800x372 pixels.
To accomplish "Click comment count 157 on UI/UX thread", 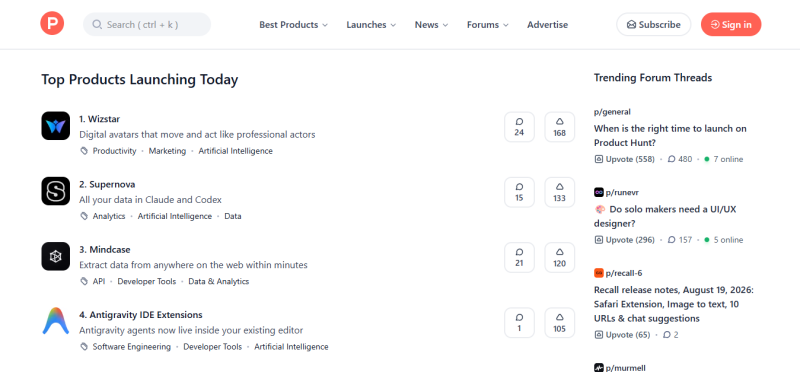I will (680, 240).
